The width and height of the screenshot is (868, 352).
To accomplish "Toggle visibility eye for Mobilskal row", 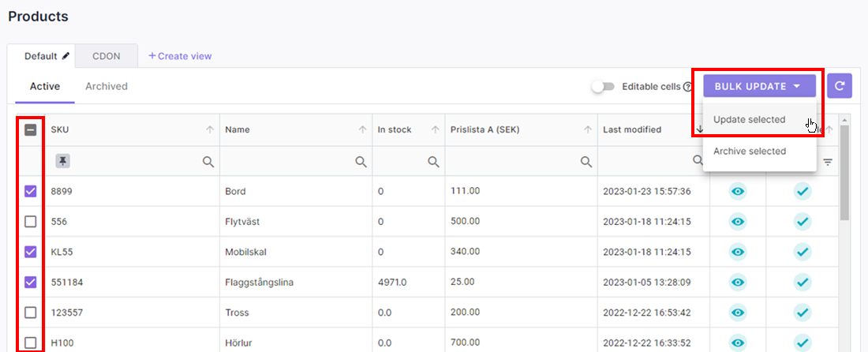I will pyautogui.click(x=737, y=252).
